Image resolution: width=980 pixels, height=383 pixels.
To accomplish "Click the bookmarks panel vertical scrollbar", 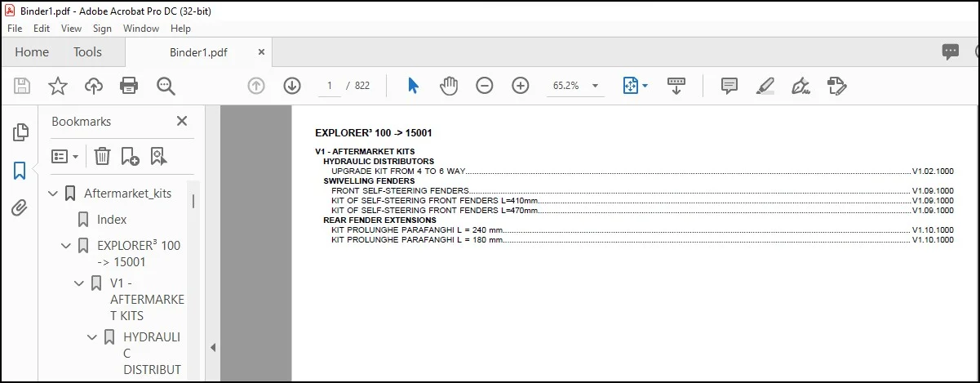I will point(193,201).
